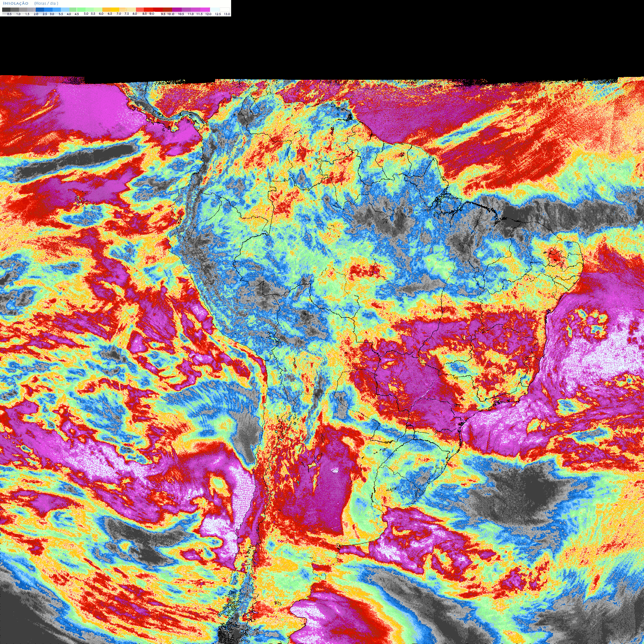Click the '2.5' legend value
Viewport: 644px width, 644px height.
45,14
